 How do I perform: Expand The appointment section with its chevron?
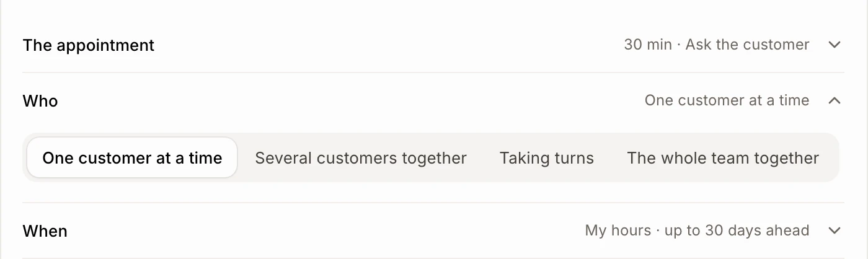tap(835, 45)
